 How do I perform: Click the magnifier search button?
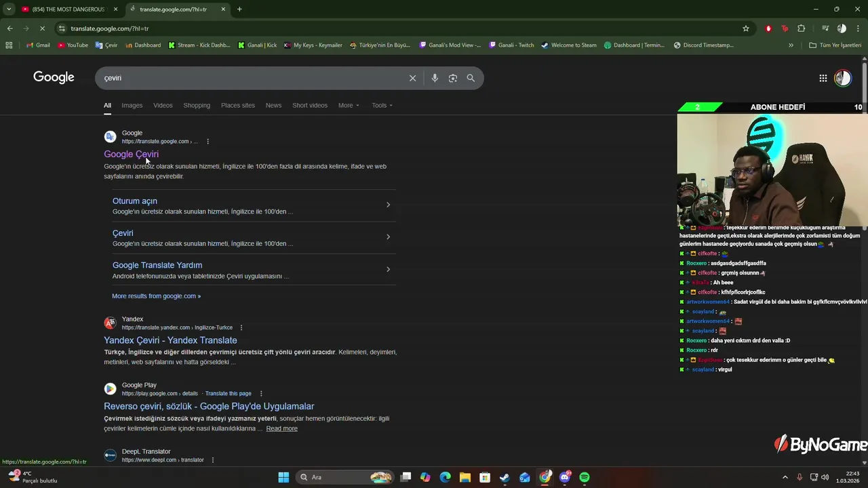point(471,78)
